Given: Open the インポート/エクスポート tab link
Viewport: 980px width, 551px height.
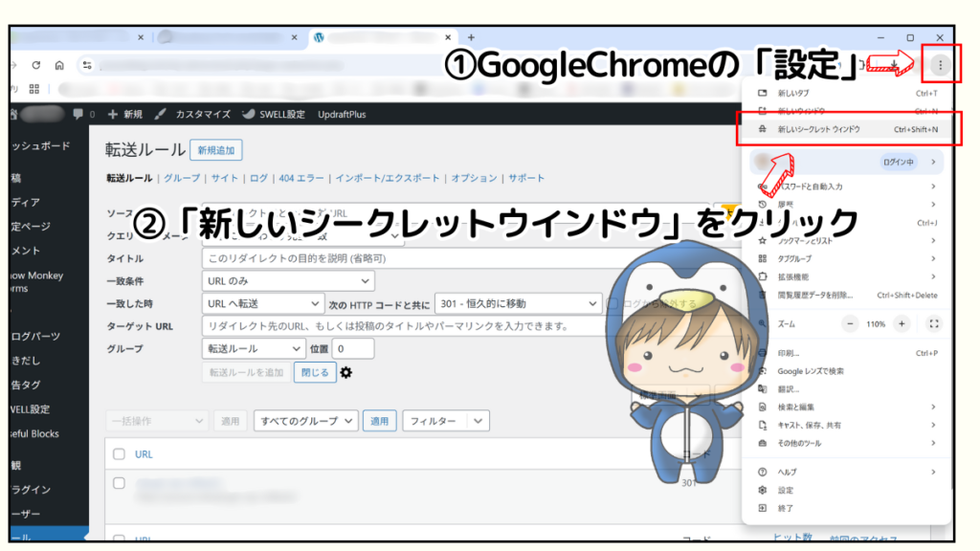Looking at the screenshot, I should coord(388,178).
